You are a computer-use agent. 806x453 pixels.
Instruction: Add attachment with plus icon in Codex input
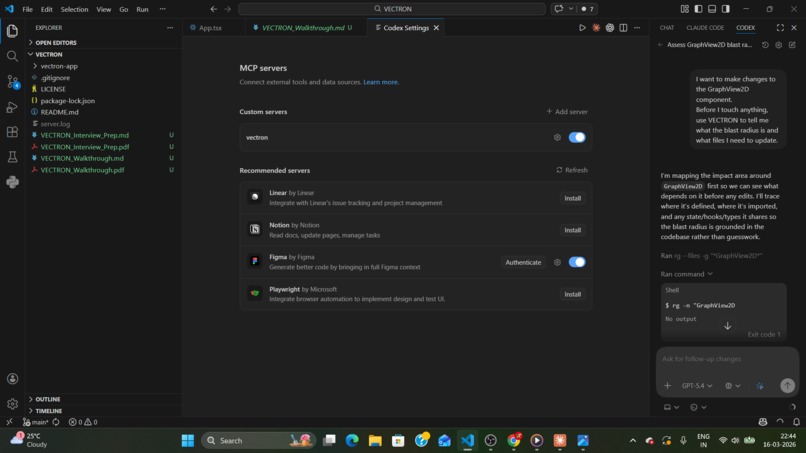667,386
